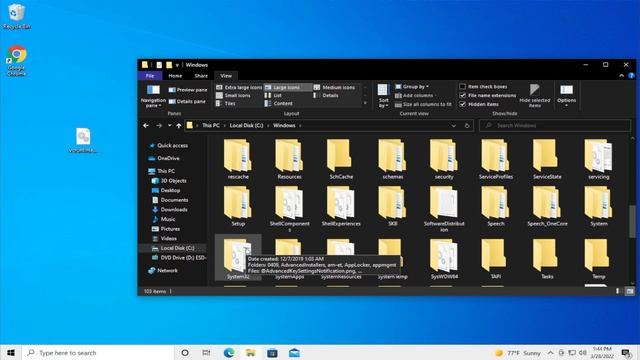This screenshot has width=640, height=360.
Task: Go back with the Back arrow
Action: tap(146, 126)
